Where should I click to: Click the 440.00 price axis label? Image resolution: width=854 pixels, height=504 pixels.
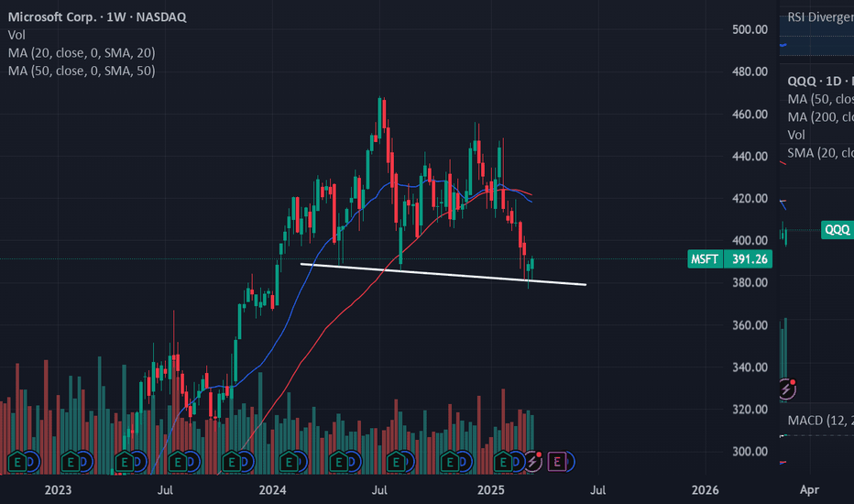click(x=750, y=156)
